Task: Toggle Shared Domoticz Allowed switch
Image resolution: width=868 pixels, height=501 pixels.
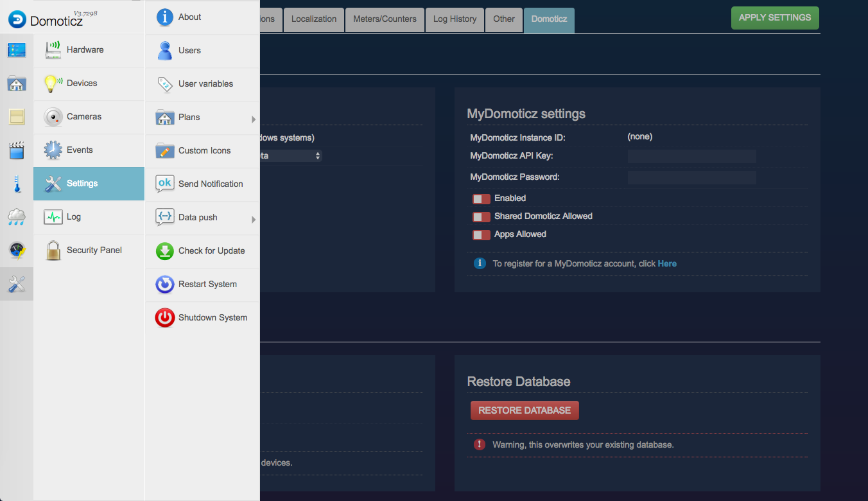Action: pyautogui.click(x=482, y=216)
